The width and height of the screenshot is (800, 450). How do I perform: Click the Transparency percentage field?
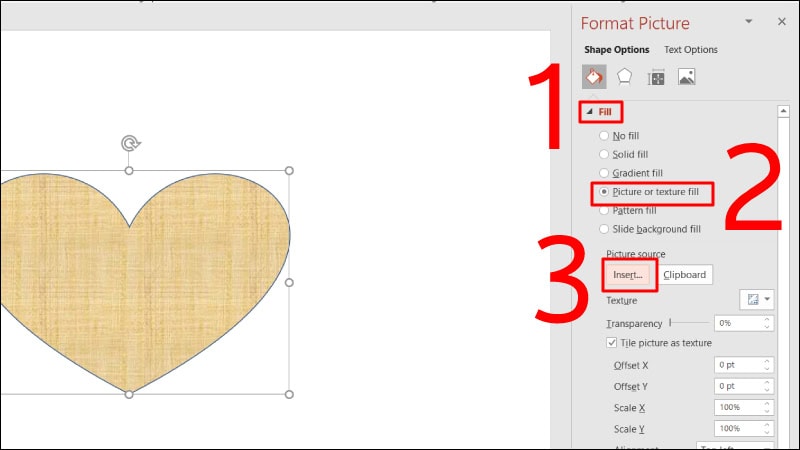coord(738,323)
